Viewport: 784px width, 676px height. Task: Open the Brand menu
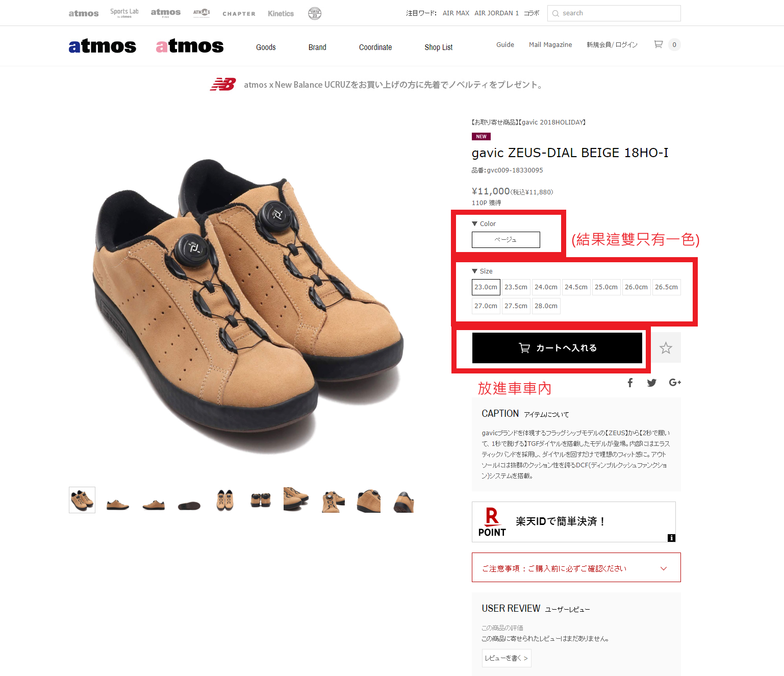coord(317,47)
